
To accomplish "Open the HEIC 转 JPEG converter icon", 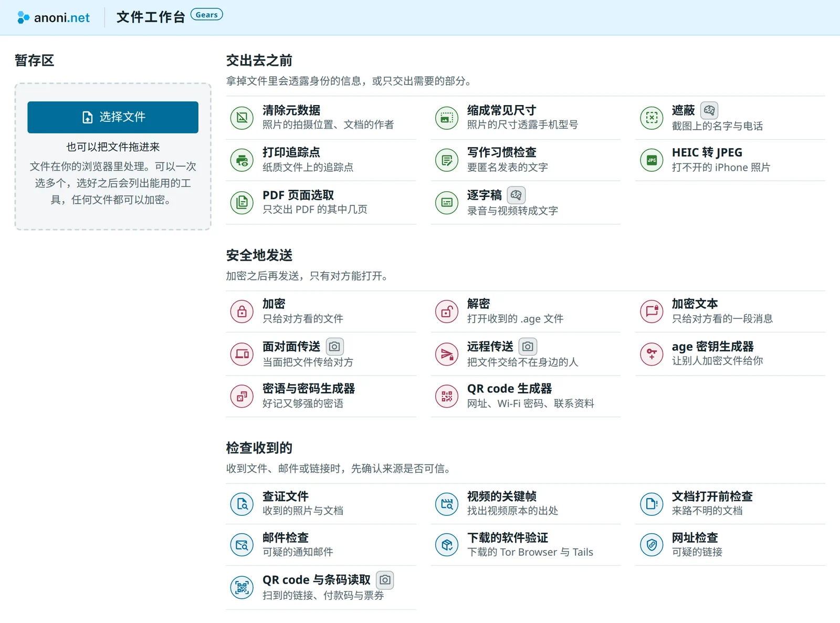I will click(652, 160).
